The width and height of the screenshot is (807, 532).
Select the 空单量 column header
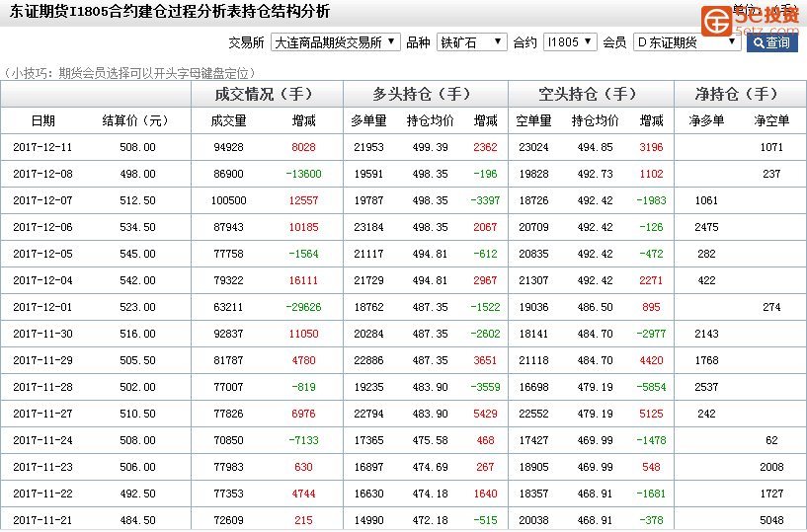[533, 120]
